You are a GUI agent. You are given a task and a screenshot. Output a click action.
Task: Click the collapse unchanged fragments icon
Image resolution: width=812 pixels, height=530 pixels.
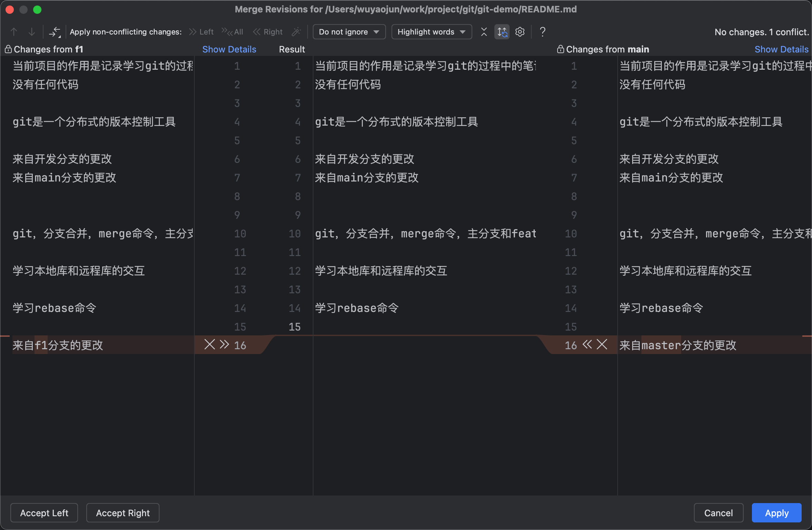[x=484, y=32]
